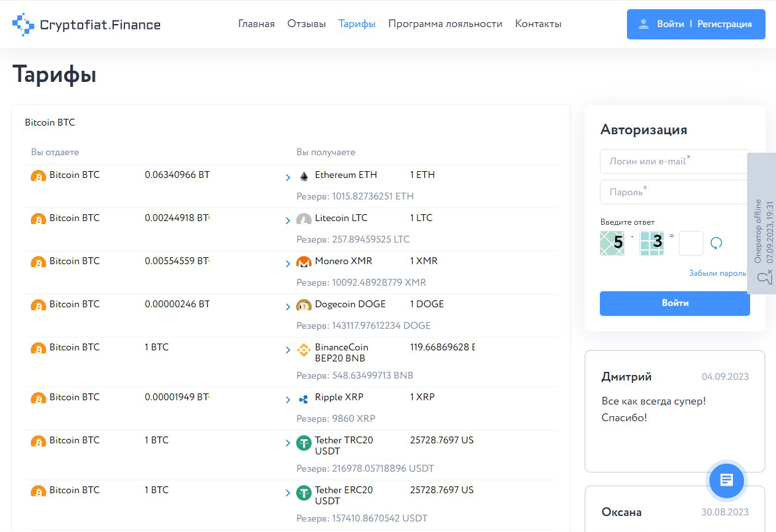Click the Bitcoin icon in the Litecoin row
This screenshot has width=776, height=532.
[x=38, y=219]
